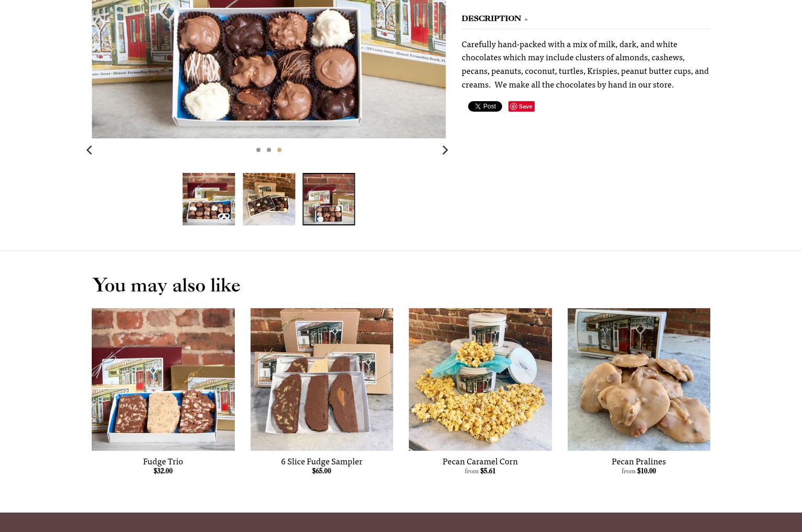
Task: Select the third highlighted carousel dot
Action: pyautogui.click(x=279, y=150)
